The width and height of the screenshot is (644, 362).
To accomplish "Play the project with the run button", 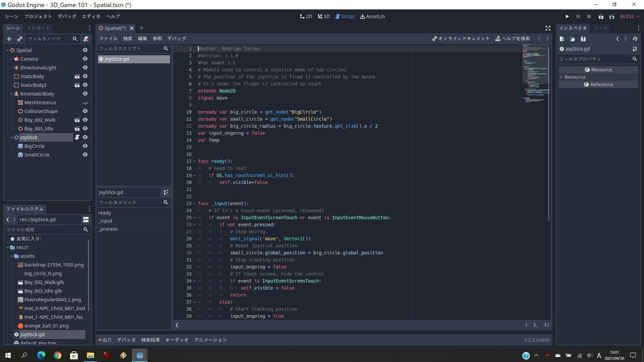I will pos(567,16).
